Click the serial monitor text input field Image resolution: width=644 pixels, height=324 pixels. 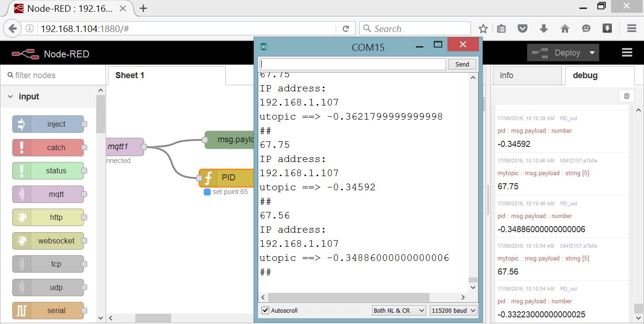tap(353, 64)
